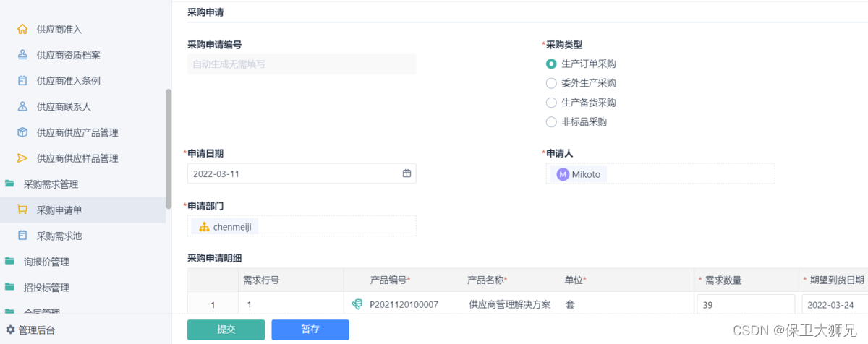Image resolution: width=868 pixels, height=344 pixels.
Task: Click the paper-plane icon beside 供应商供应样品管理
Action: [22, 158]
